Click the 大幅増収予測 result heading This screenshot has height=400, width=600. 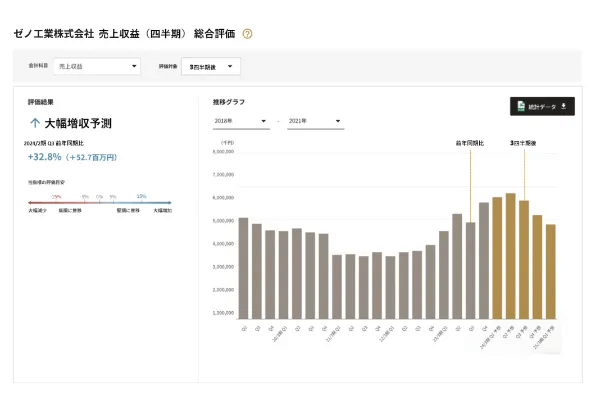(x=79, y=124)
